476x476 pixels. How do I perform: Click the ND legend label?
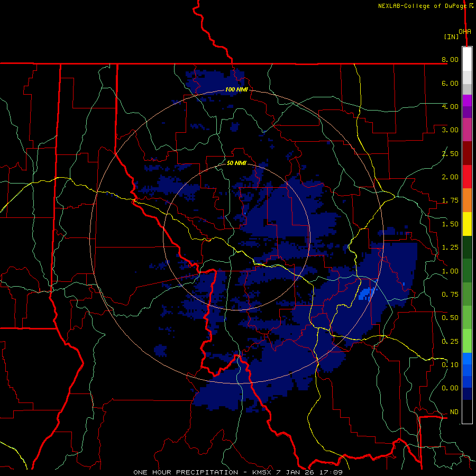(x=454, y=412)
